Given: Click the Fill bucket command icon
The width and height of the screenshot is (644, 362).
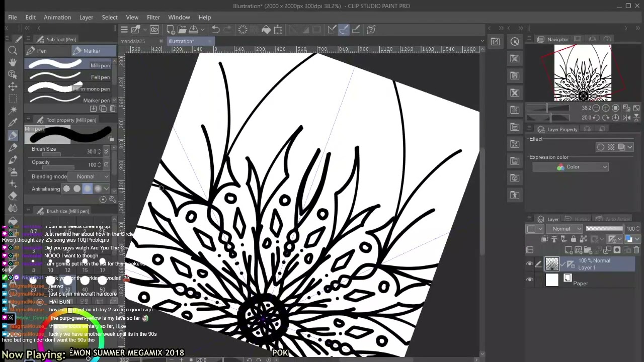Looking at the screenshot, I should [266, 30].
